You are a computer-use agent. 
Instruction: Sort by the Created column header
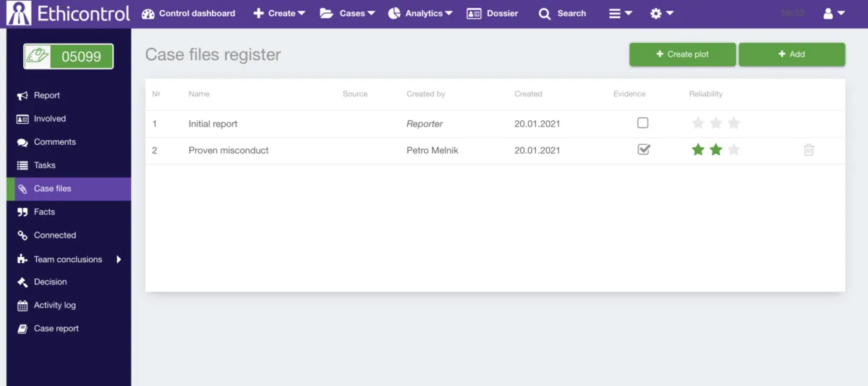(528, 94)
